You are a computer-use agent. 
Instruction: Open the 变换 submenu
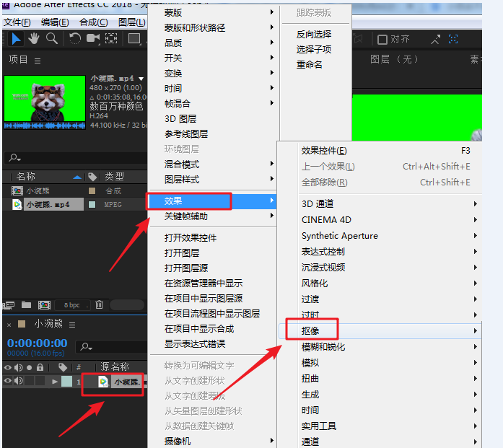coord(213,73)
